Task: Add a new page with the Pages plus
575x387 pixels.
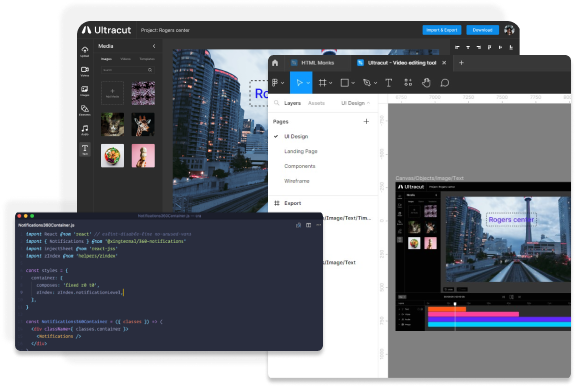Action: [366, 121]
